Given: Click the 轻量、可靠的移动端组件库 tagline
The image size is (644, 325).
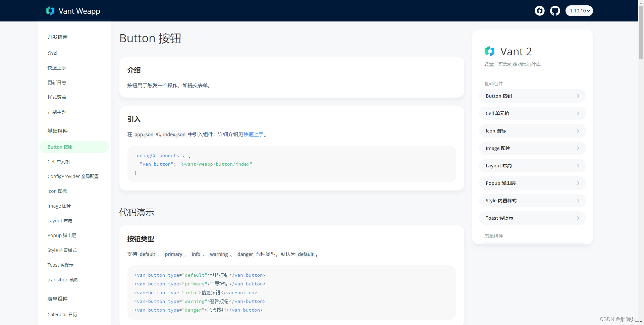Looking at the screenshot, I should [513, 64].
